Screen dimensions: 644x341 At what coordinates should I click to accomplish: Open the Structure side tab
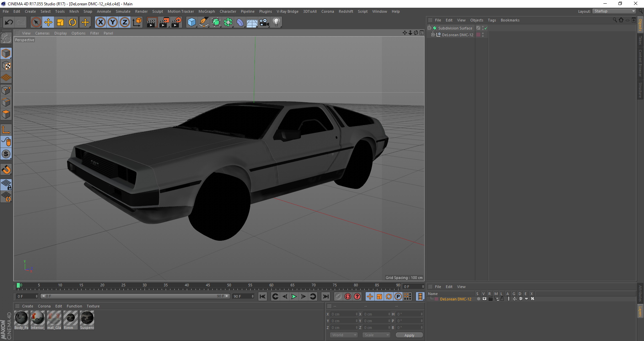tap(640, 90)
